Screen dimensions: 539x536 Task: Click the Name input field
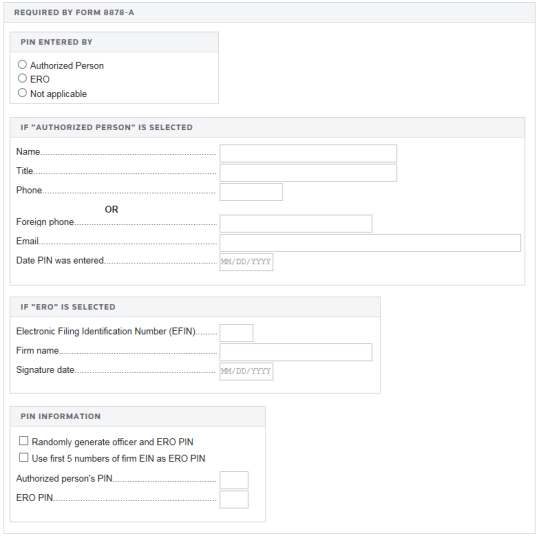[308, 153]
